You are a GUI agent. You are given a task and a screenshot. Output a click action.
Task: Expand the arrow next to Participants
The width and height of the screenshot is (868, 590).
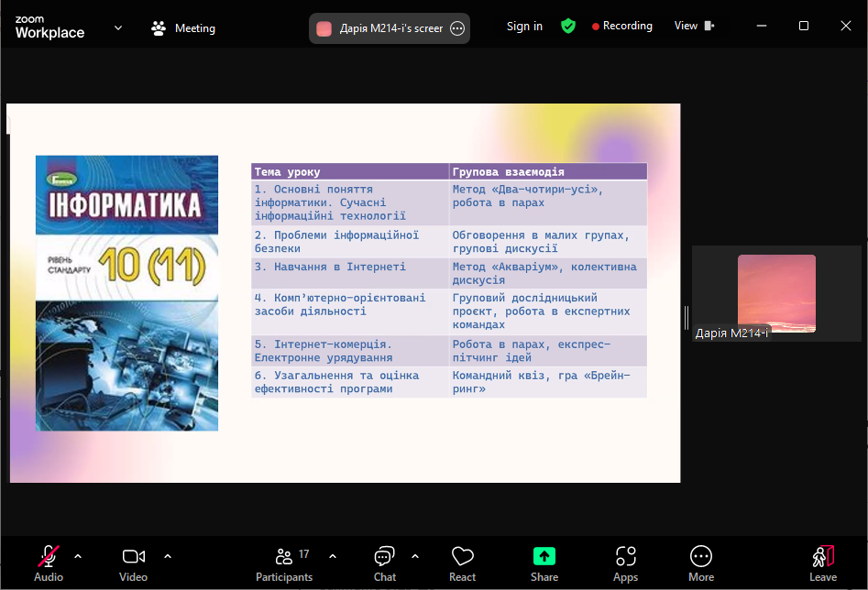333,556
